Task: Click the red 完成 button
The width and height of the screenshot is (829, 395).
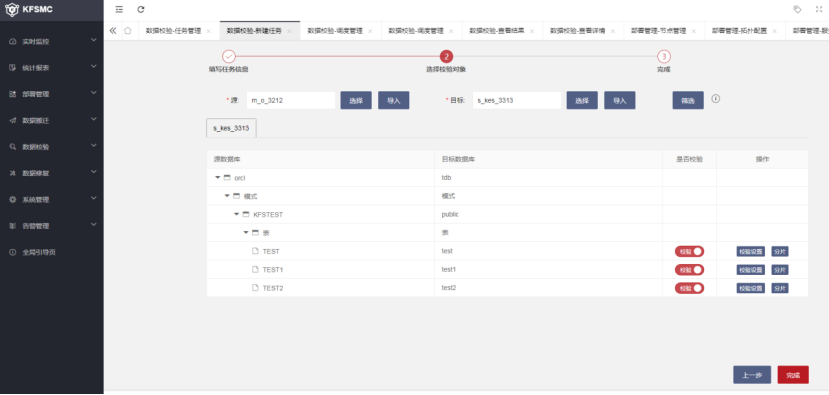Action: coord(793,375)
